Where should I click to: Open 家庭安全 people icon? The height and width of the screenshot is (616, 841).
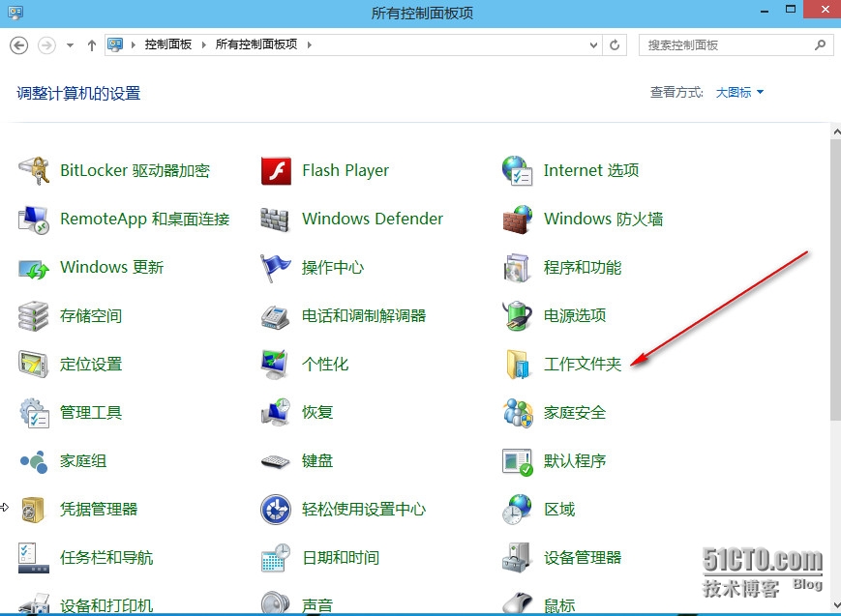(518, 413)
